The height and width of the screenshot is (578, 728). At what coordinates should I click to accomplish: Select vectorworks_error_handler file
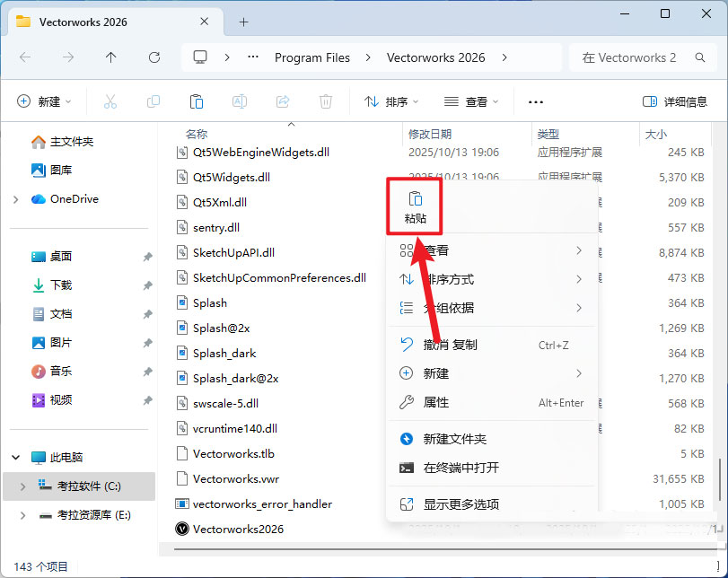coord(253,504)
